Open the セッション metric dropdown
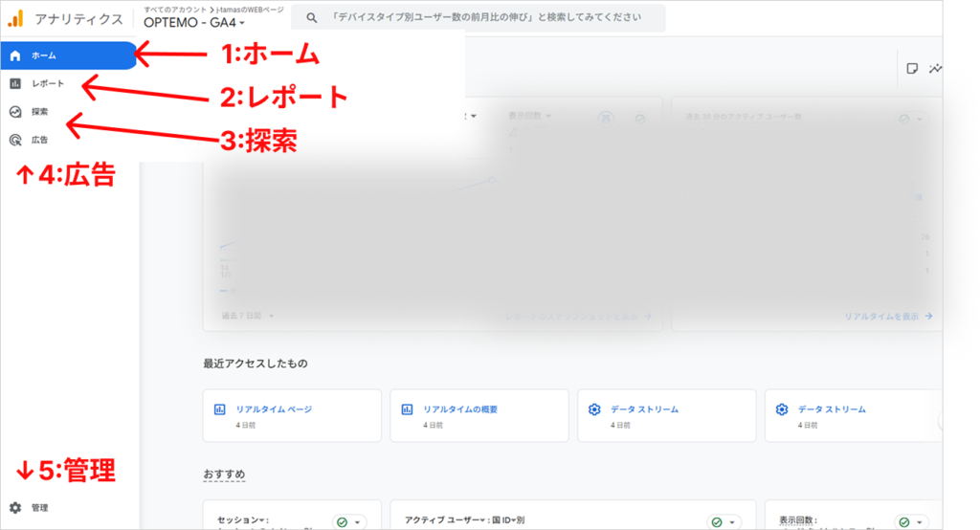980x530 pixels. 242,520
